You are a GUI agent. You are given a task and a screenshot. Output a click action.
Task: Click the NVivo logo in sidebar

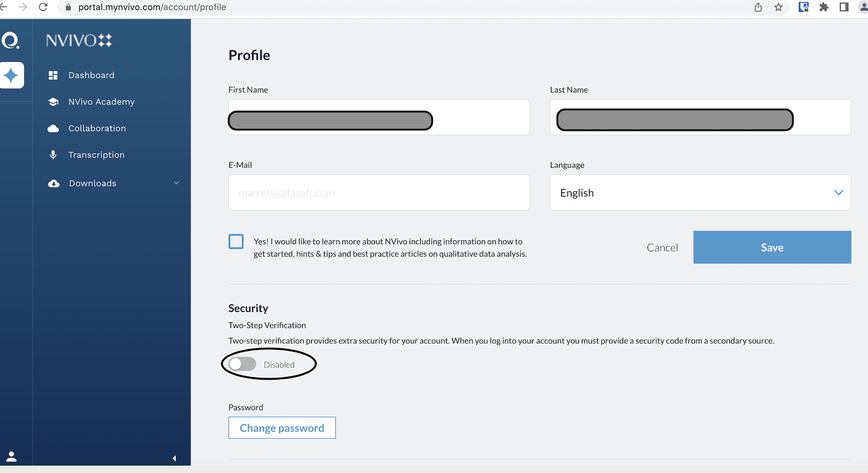(79, 40)
